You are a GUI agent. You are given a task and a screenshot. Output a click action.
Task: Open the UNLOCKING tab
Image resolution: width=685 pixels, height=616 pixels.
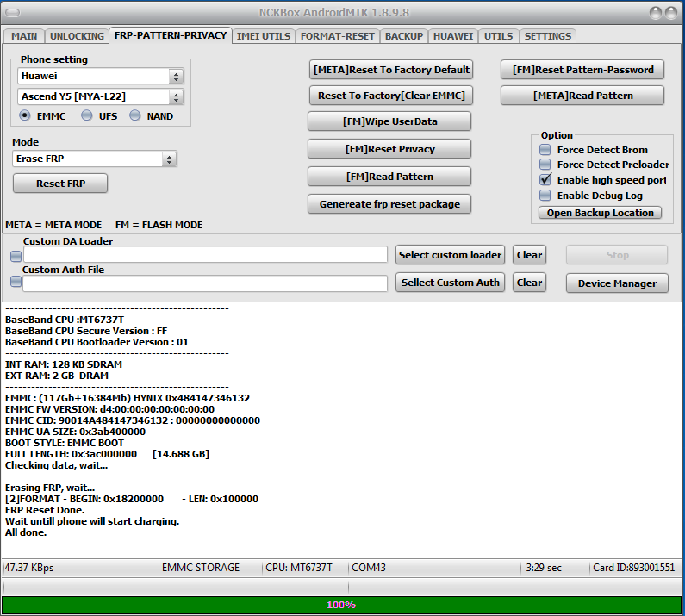click(x=77, y=36)
